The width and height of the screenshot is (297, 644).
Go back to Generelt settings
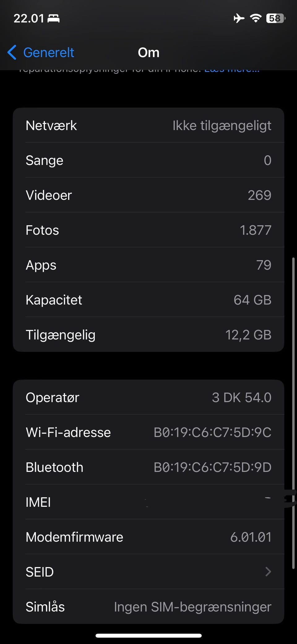[x=49, y=53]
